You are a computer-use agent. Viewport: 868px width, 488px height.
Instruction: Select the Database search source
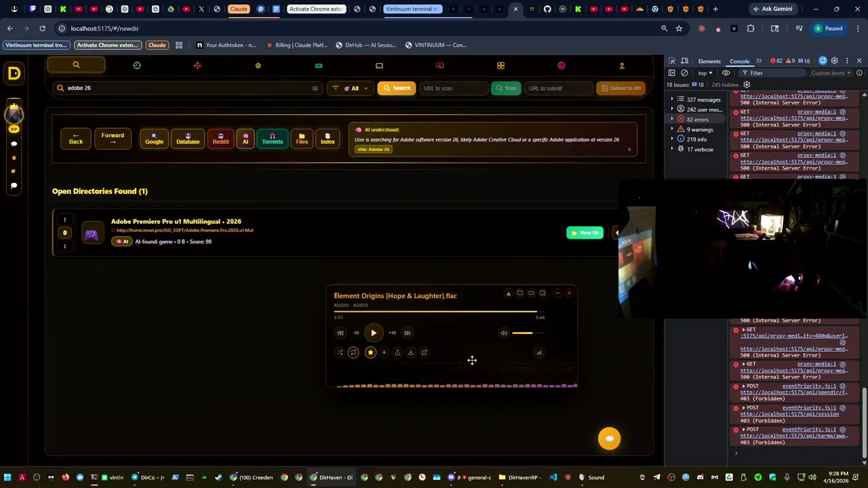click(188, 138)
